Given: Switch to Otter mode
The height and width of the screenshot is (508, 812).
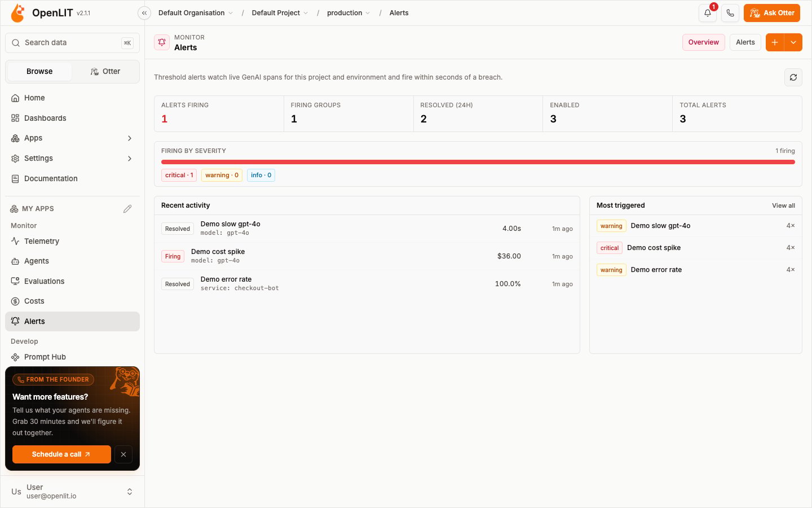Looking at the screenshot, I should pyautogui.click(x=105, y=72).
